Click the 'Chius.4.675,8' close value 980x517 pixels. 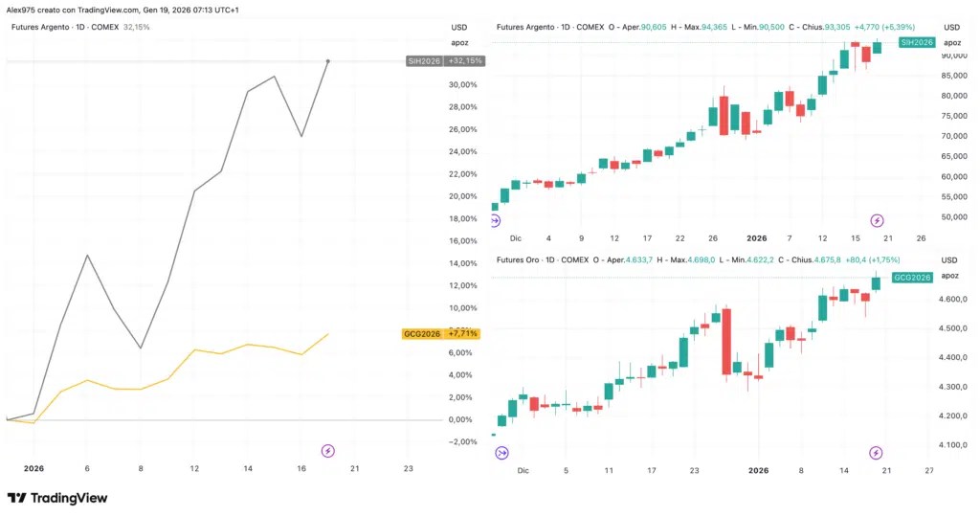pyautogui.click(x=816, y=260)
